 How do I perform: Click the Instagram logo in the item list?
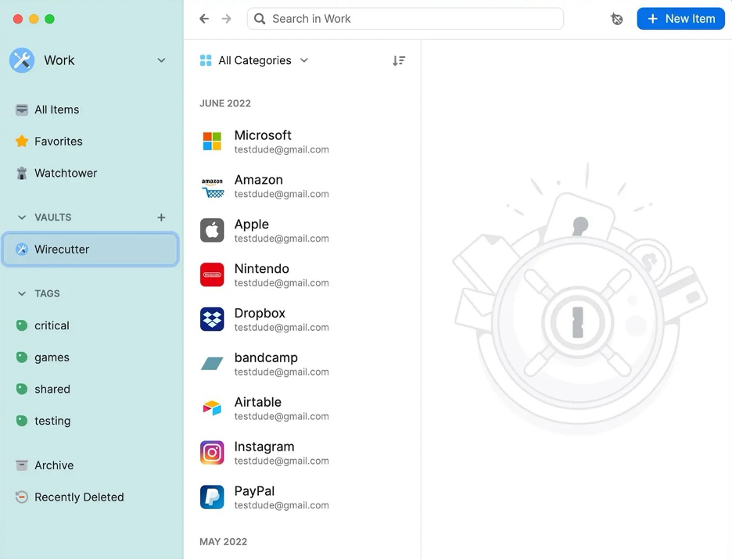[212, 452]
